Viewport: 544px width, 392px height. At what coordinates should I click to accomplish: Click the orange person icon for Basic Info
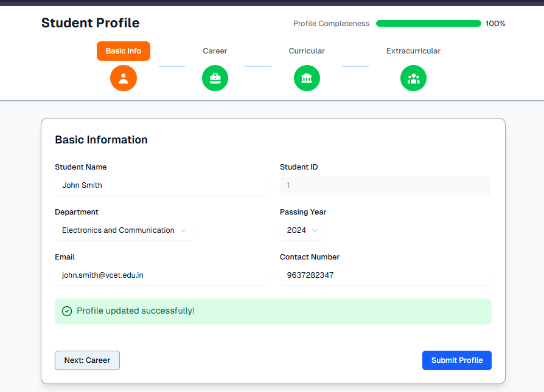[x=124, y=78]
